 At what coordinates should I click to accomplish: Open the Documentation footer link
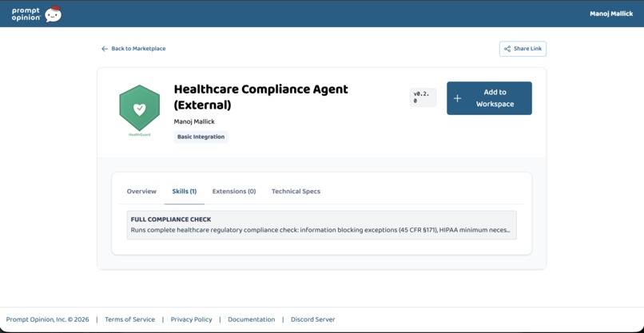(252, 319)
